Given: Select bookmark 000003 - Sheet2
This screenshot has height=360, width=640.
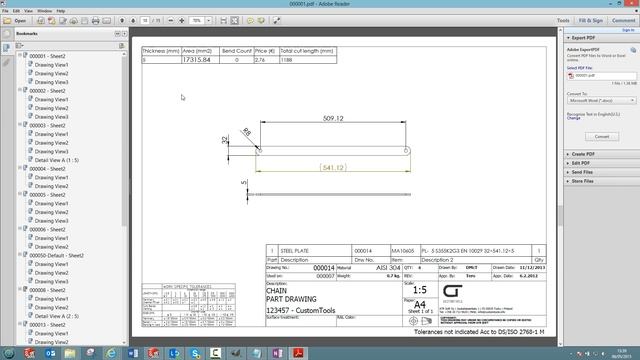Looking at the screenshot, I should [47, 125].
